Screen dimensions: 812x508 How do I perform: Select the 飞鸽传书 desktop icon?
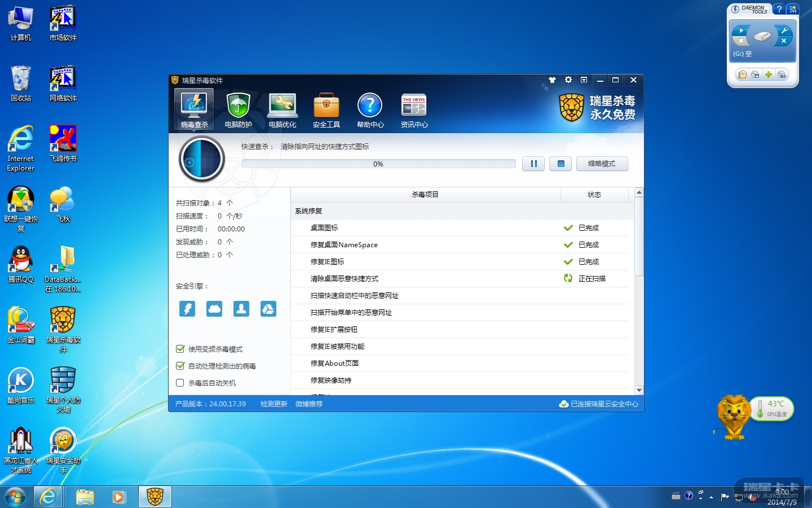(x=63, y=144)
